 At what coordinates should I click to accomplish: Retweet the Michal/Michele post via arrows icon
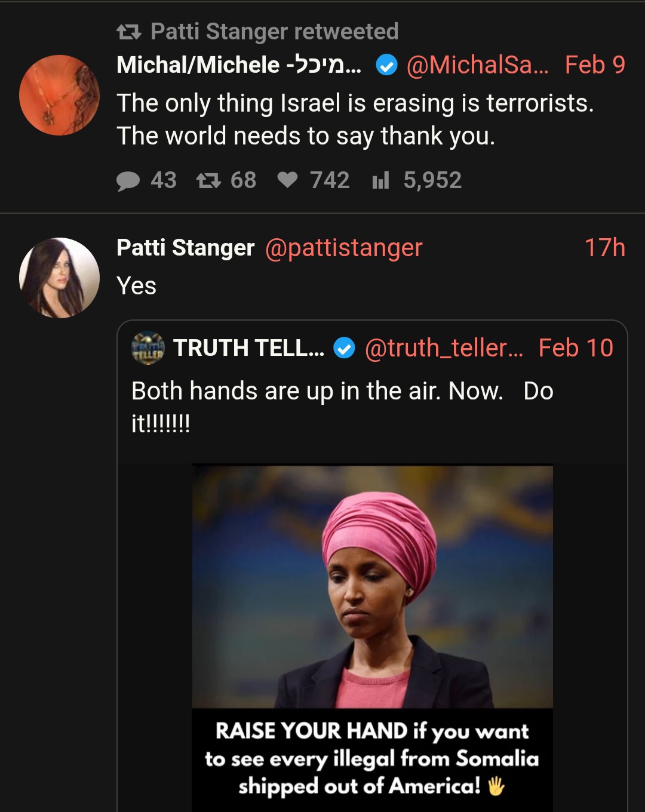(x=208, y=180)
